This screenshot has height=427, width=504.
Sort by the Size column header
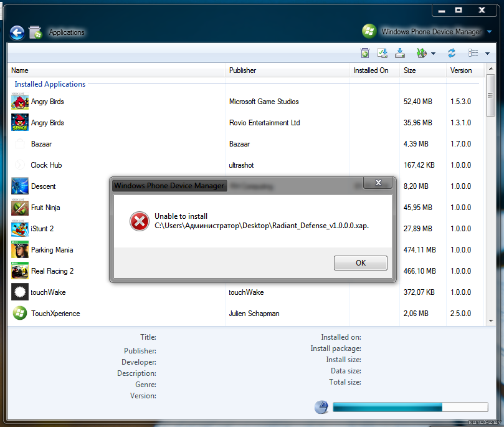[423, 70]
